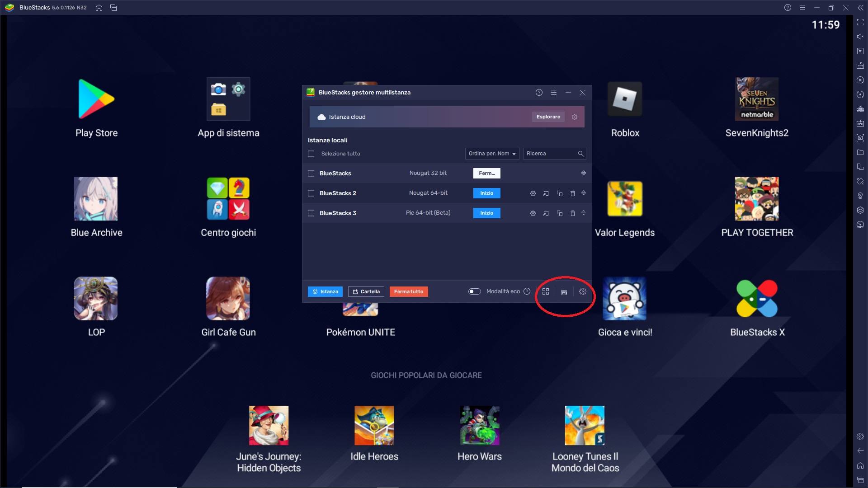Image resolution: width=868 pixels, height=488 pixels.
Task: Open Istanza cloud settings gear
Action: pyautogui.click(x=575, y=117)
